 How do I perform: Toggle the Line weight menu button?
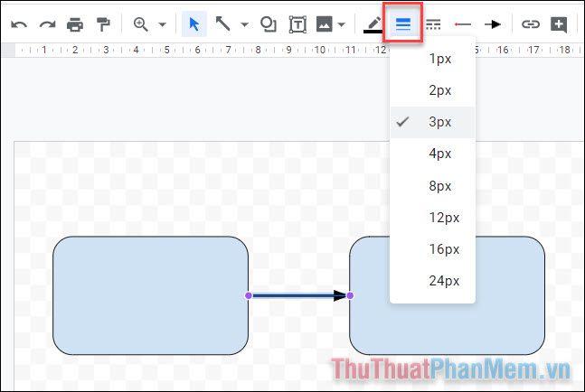tap(403, 24)
